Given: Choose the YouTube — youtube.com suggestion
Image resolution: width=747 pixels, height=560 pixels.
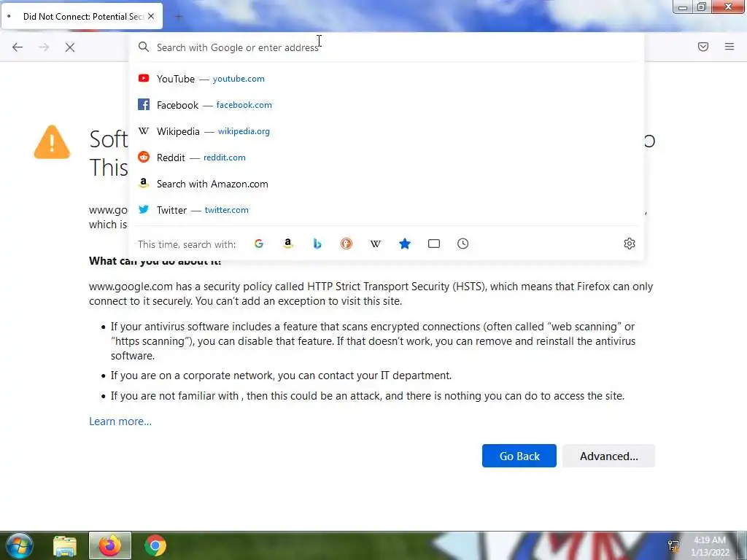Looking at the screenshot, I should [x=387, y=79].
